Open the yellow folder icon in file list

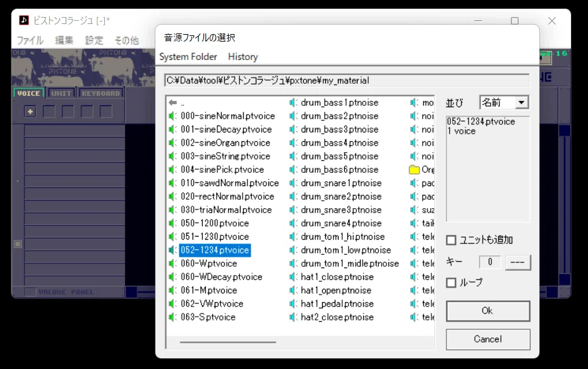[x=414, y=170]
